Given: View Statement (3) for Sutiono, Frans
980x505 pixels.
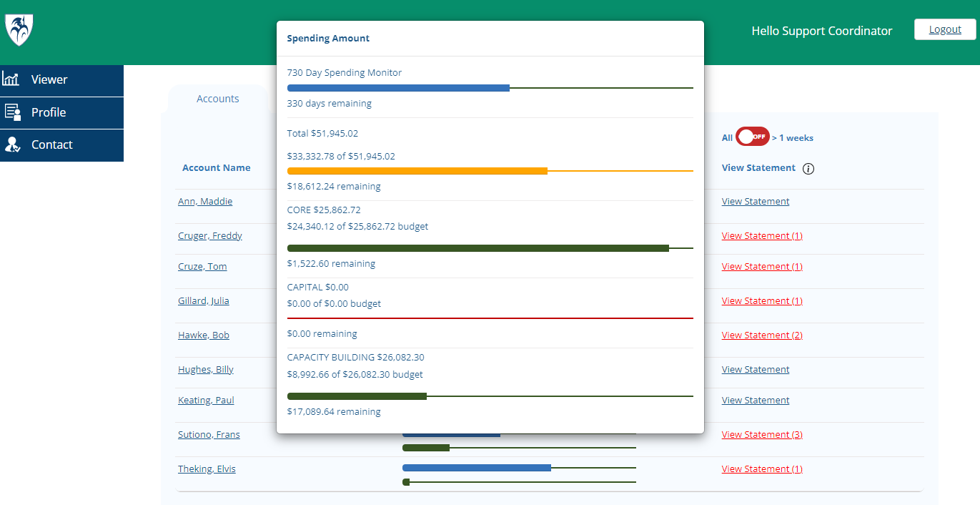Looking at the screenshot, I should pyautogui.click(x=762, y=435).
